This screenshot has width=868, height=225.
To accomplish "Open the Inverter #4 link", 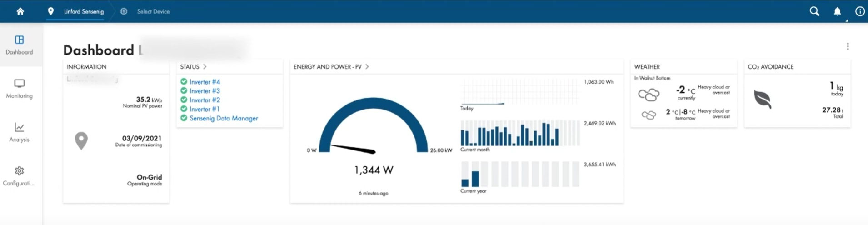I will tap(205, 82).
